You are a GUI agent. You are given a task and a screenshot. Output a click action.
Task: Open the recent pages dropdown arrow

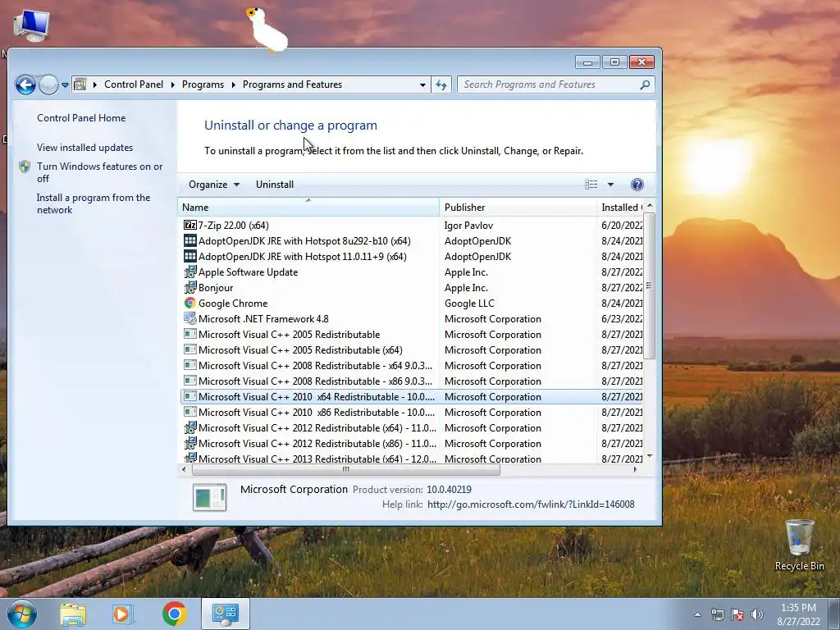[65, 84]
